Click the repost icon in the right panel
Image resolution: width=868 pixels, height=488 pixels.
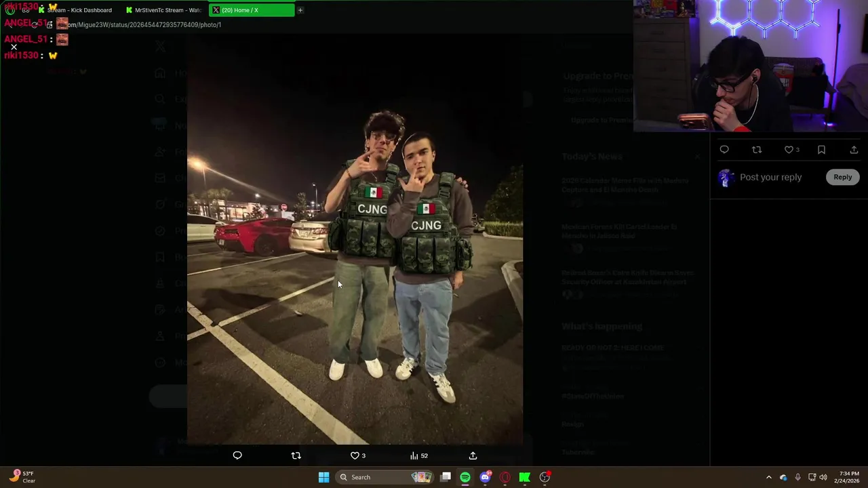[x=757, y=150]
